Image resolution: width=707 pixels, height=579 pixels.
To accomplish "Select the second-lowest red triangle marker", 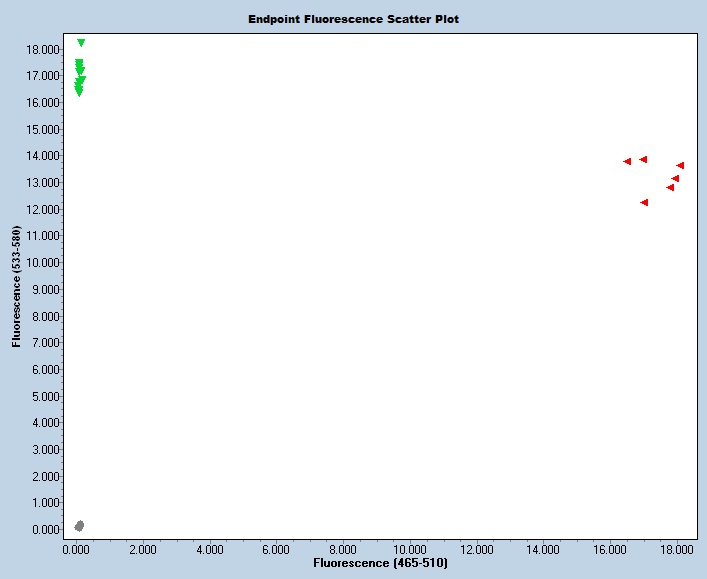I will [x=670, y=187].
